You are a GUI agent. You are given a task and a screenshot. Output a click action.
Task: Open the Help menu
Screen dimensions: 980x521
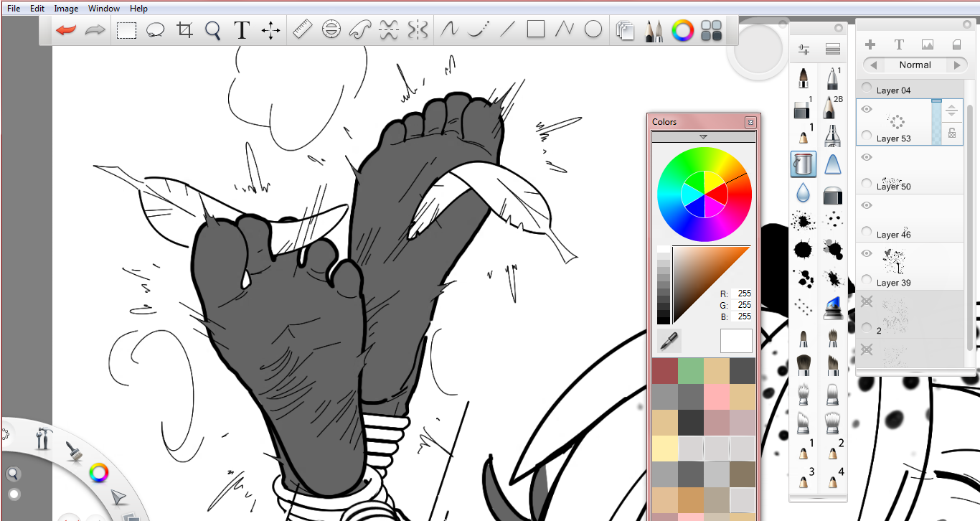click(x=139, y=9)
